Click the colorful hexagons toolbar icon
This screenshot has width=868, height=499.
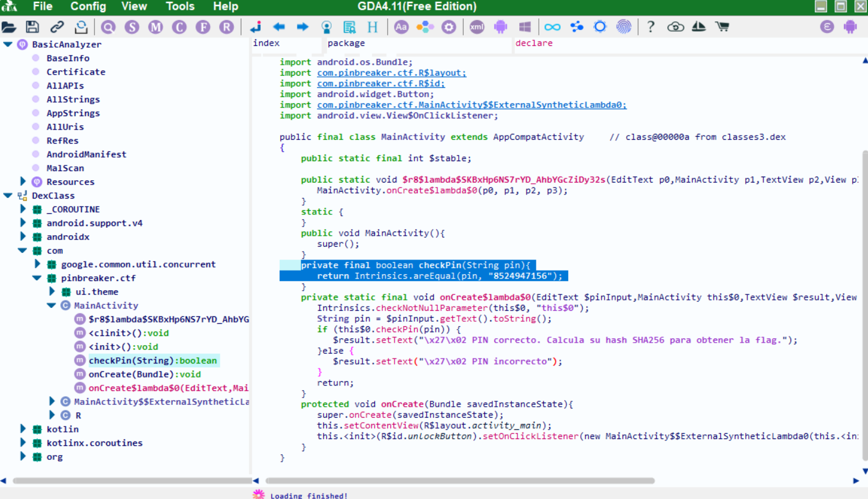click(425, 27)
